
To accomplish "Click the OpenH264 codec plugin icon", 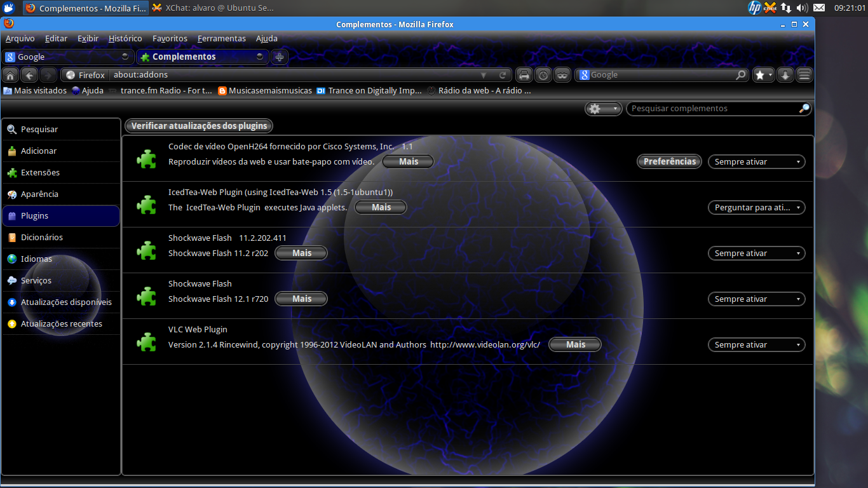I will coord(147,159).
